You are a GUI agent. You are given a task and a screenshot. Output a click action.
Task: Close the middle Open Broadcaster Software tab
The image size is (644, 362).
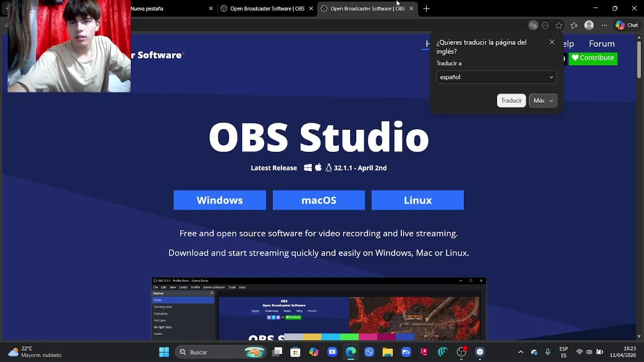(x=311, y=9)
